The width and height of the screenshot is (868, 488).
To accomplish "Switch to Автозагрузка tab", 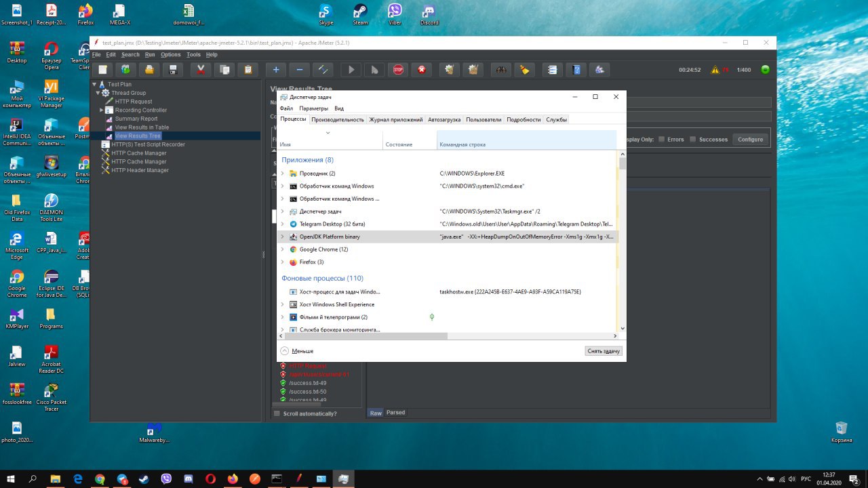I will click(x=444, y=119).
